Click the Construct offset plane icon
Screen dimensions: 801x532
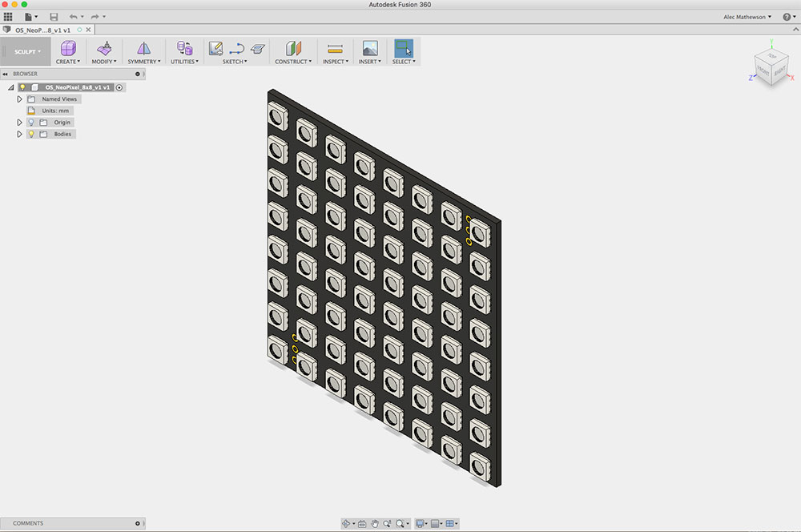click(293, 49)
